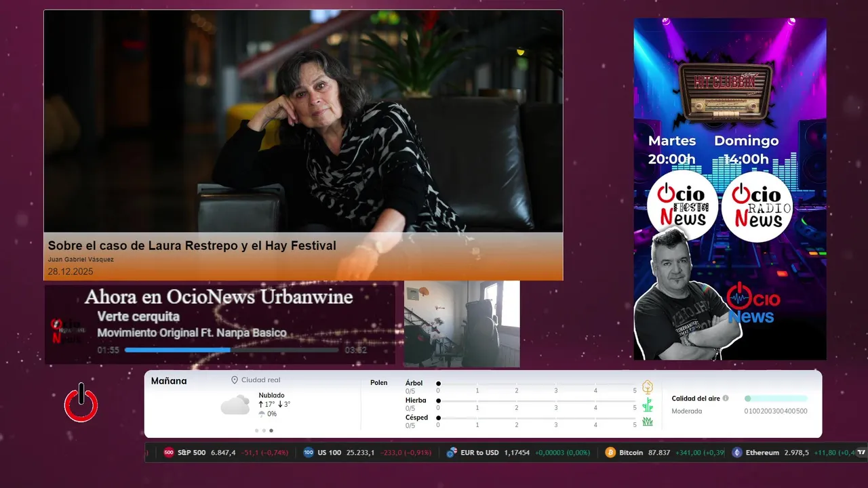The image size is (868, 488).
Task: Click the lawn icon in the Césped row
Action: point(648,422)
